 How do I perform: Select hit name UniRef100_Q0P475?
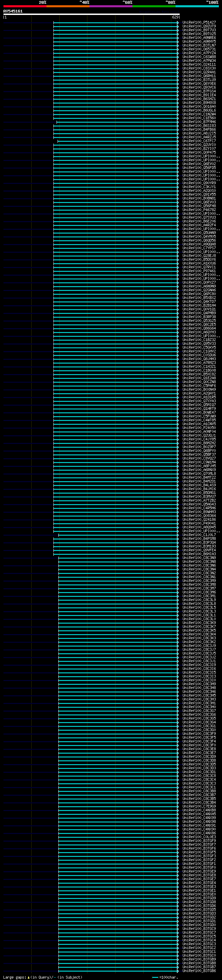[199, 152]
